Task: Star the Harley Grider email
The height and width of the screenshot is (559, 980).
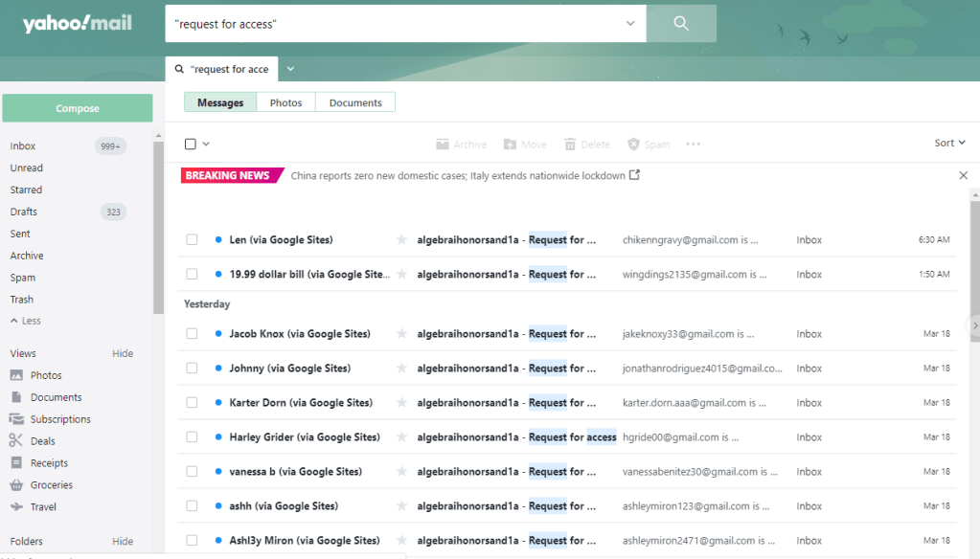Action: point(402,437)
